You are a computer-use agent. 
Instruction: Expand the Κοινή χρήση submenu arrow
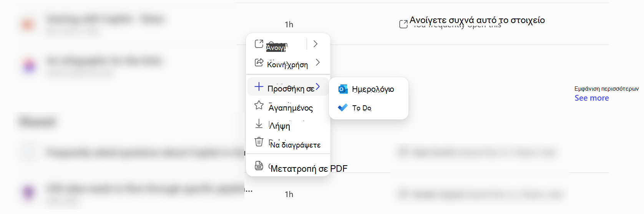[318, 62]
